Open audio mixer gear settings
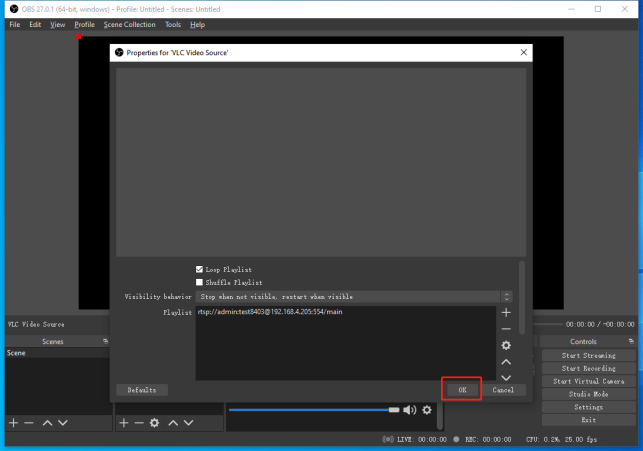Screen dimensions: 643x451 tap(427, 410)
